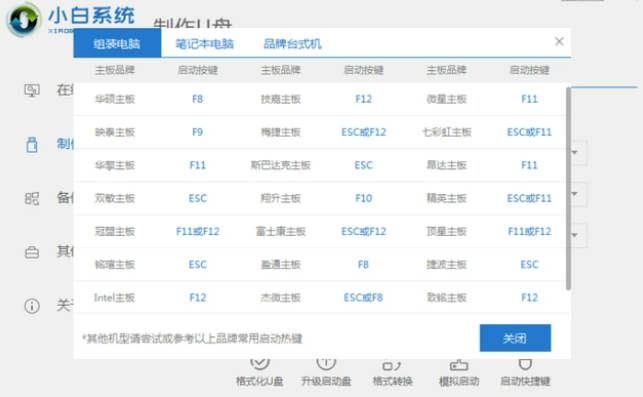Click F11或F12 for 冠盟主板
Viewport: 643px width, 397px height.
(x=198, y=232)
